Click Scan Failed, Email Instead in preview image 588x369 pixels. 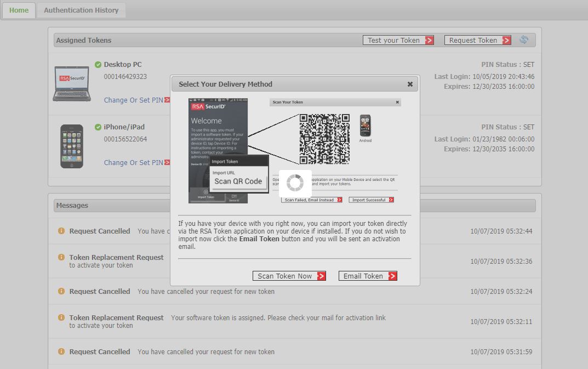click(x=311, y=200)
